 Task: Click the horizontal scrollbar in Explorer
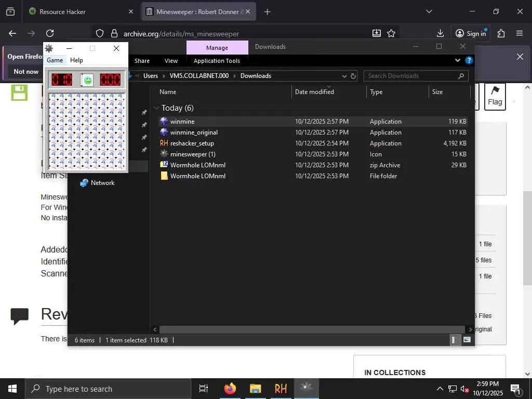click(x=312, y=329)
